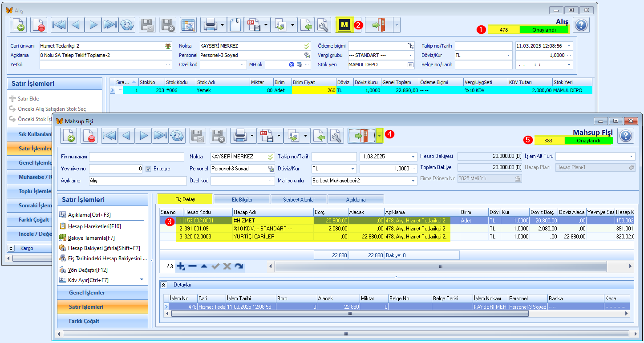This screenshot has width=644, height=343.
Task: Collapse the Detaylar panel
Action: [x=164, y=284]
